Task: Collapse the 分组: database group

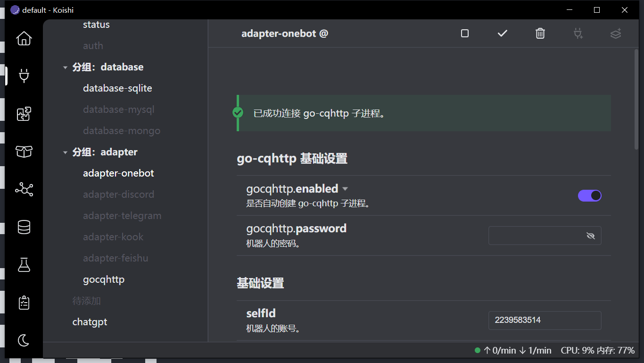Action: click(x=65, y=67)
